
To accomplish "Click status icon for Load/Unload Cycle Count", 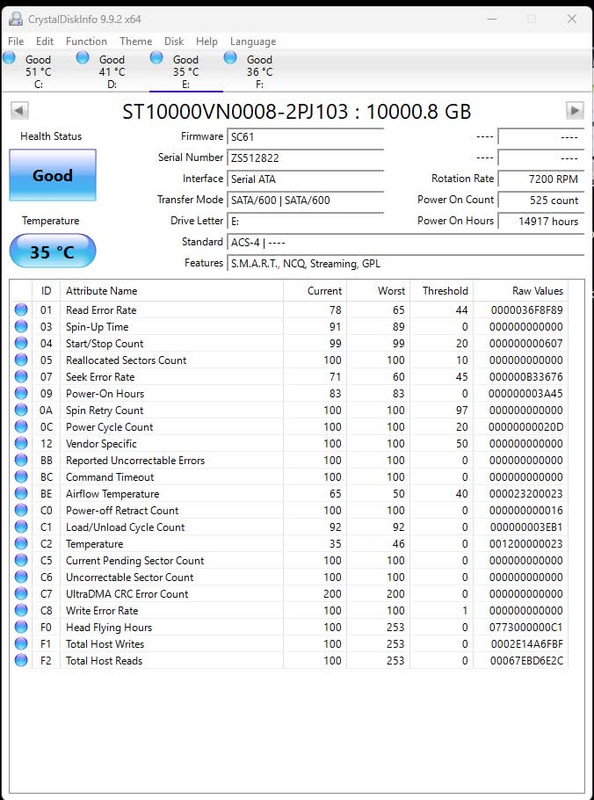I will point(21,527).
